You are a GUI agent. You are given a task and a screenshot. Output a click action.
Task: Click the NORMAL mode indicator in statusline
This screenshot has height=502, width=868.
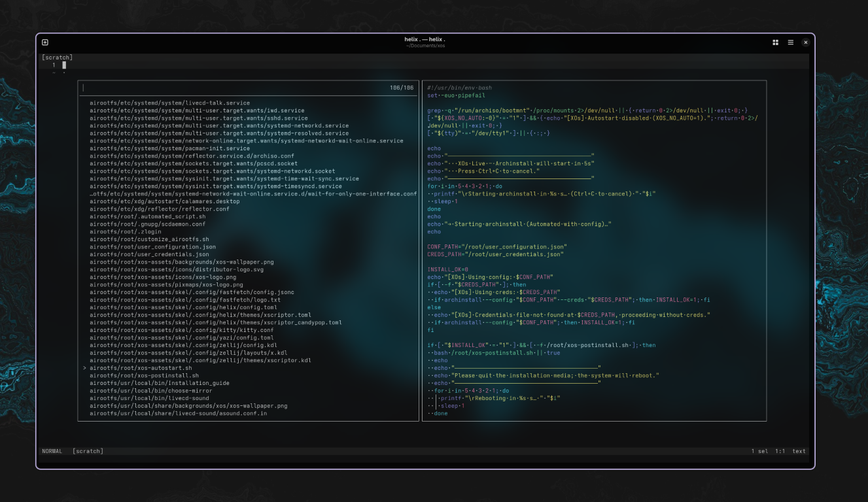pos(50,451)
